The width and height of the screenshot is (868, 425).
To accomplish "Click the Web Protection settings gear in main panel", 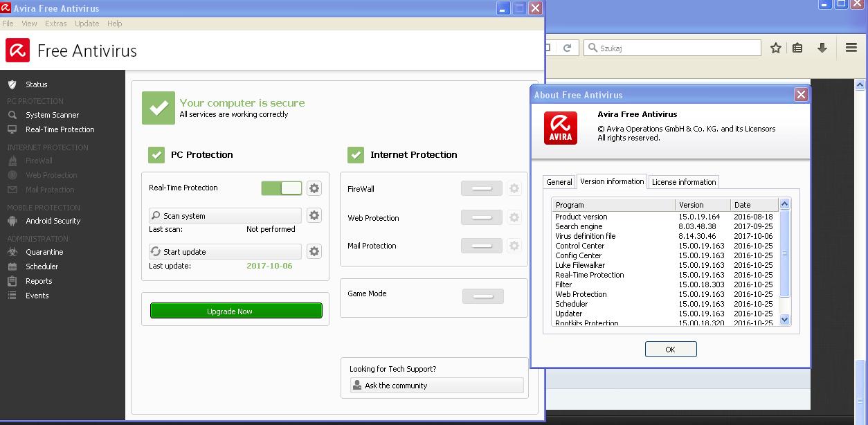I will pyautogui.click(x=514, y=217).
